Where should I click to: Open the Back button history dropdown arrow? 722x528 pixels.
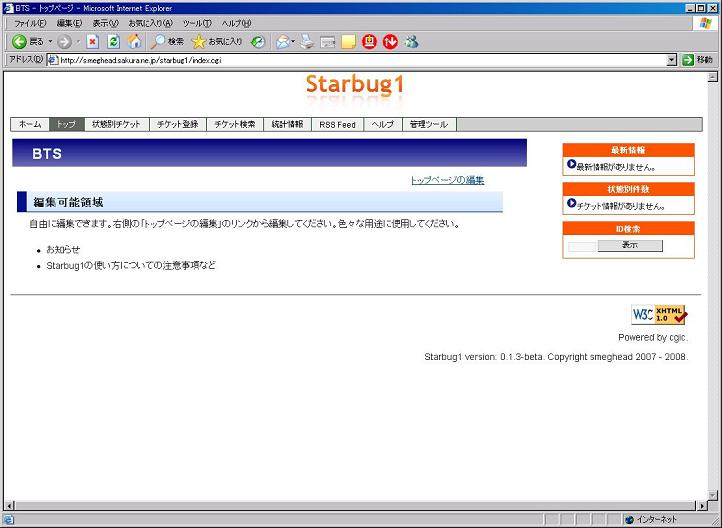[x=50, y=41]
